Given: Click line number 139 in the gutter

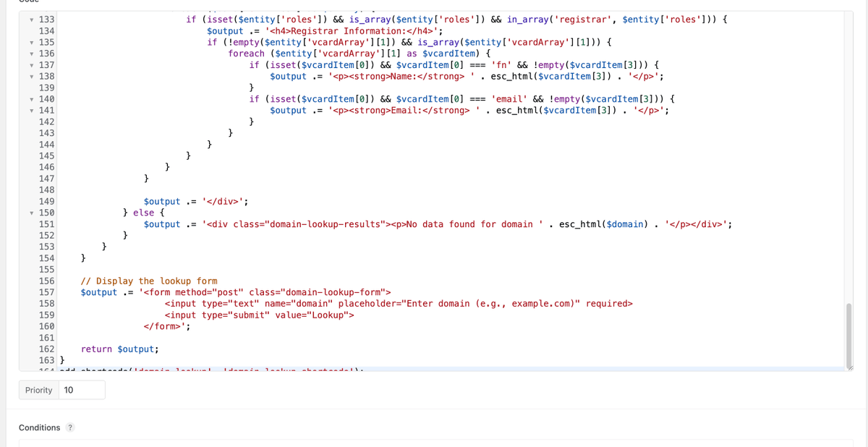Looking at the screenshot, I should tap(46, 88).
